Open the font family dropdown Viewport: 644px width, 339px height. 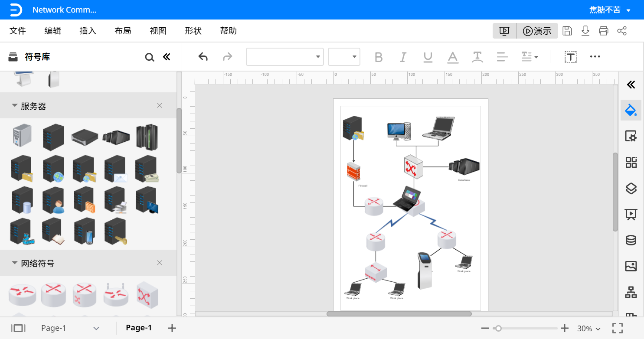coord(284,57)
